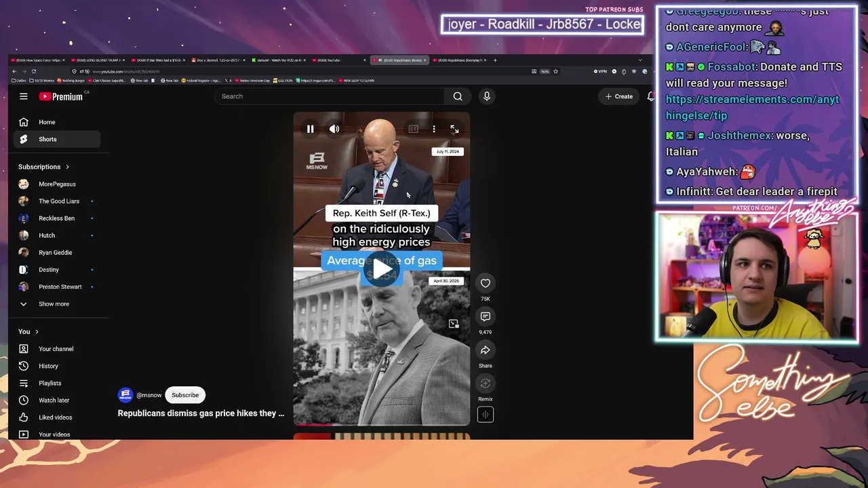Open the Preston Stewart subscription

[x=57, y=287]
